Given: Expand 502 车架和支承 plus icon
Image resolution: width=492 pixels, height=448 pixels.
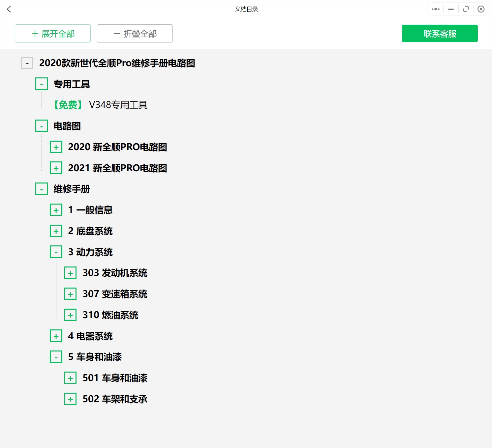Looking at the screenshot, I should coord(70,399).
